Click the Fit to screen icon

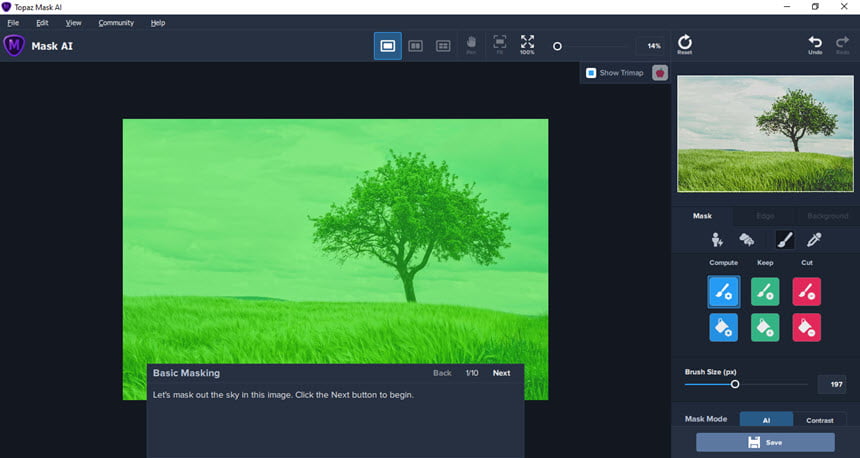500,44
